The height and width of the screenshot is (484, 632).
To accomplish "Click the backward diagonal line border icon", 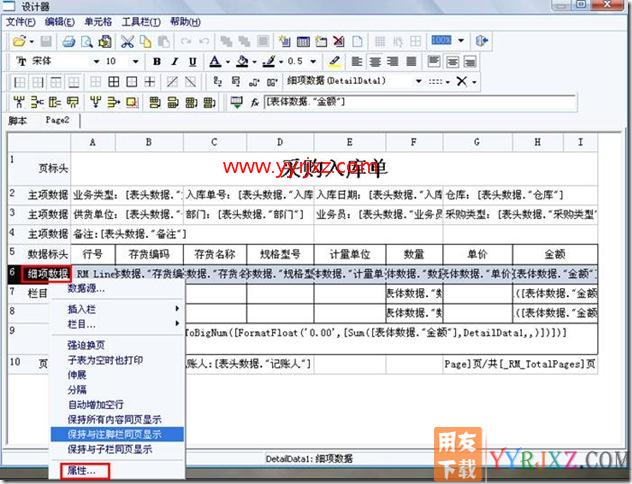I will pos(190,82).
